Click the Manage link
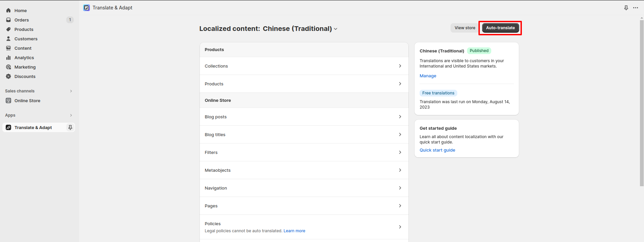The height and width of the screenshot is (242, 644). click(x=428, y=76)
